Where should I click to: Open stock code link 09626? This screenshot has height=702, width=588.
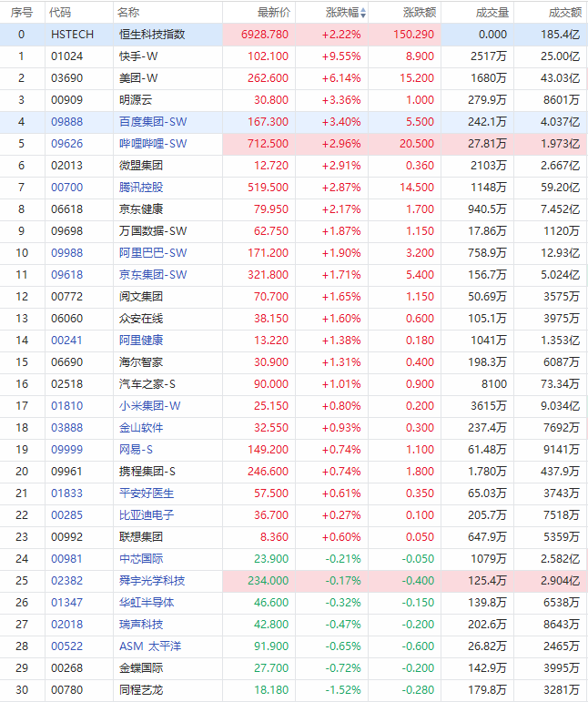click(66, 144)
